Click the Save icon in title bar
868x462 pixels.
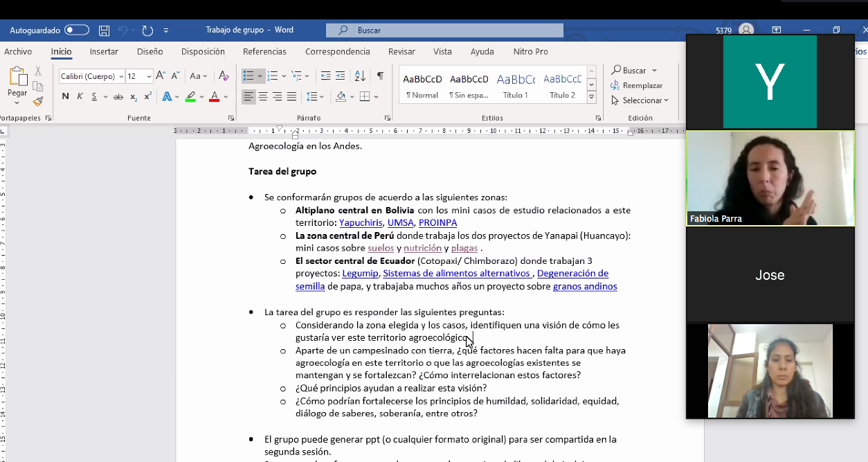point(104,30)
